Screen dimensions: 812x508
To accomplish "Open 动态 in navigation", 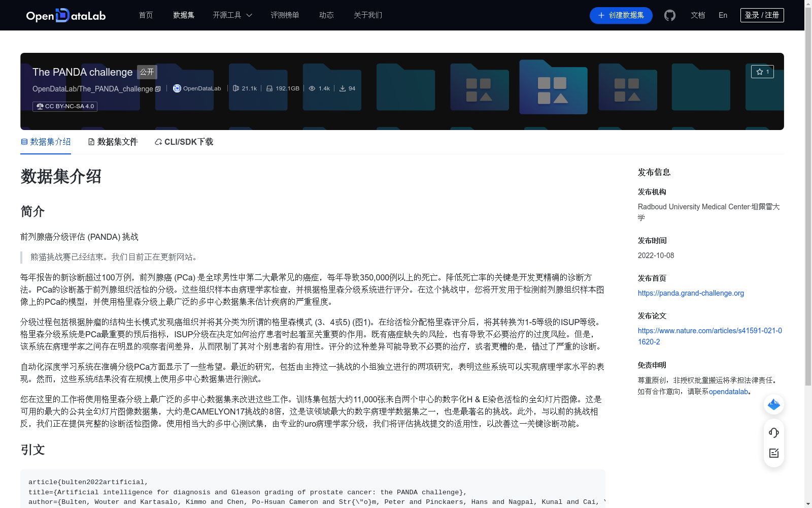I will 326,15.
